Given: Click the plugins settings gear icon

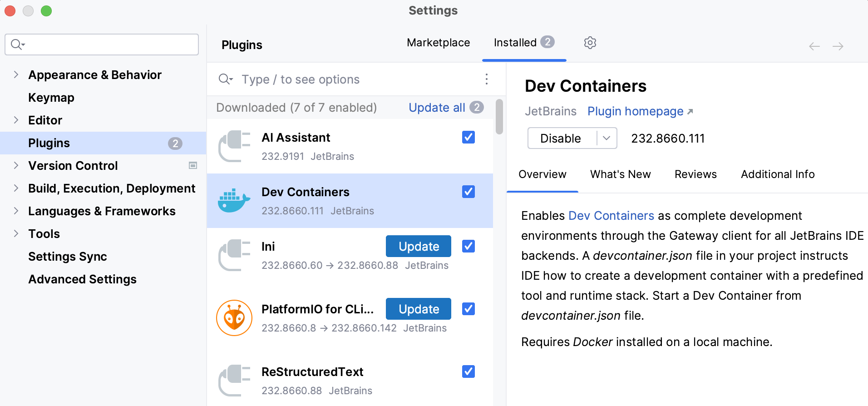Looking at the screenshot, I should click(590, 43).
